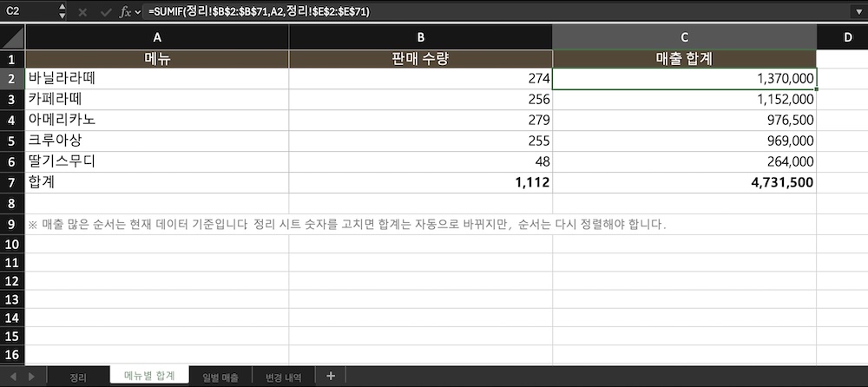Click the quantity cell showing 255
868x387 pixels.
tap(421, 141)
